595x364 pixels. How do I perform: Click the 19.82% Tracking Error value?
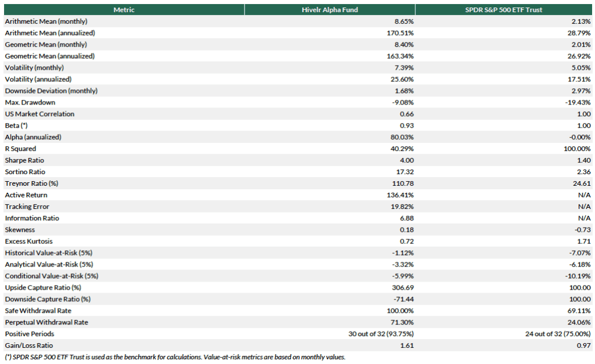402,207
